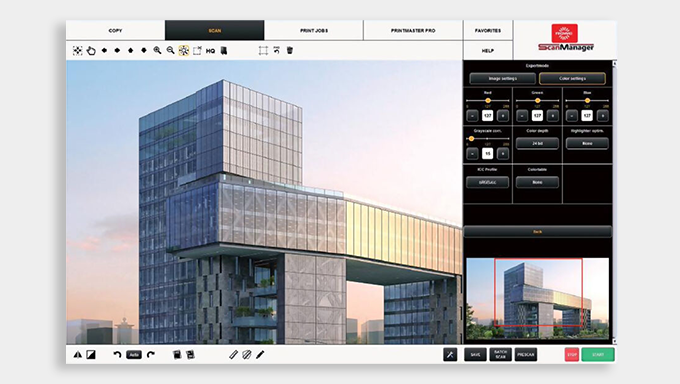Click the dark page icon after HQ

[x=224, y=51]
